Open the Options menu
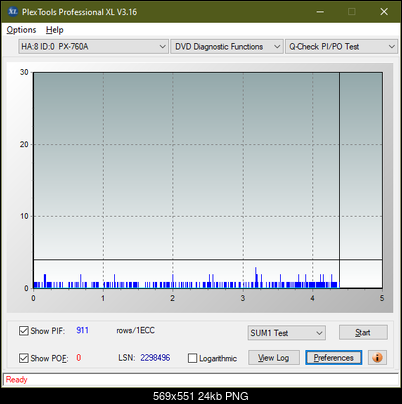 [x=21, y=30]
